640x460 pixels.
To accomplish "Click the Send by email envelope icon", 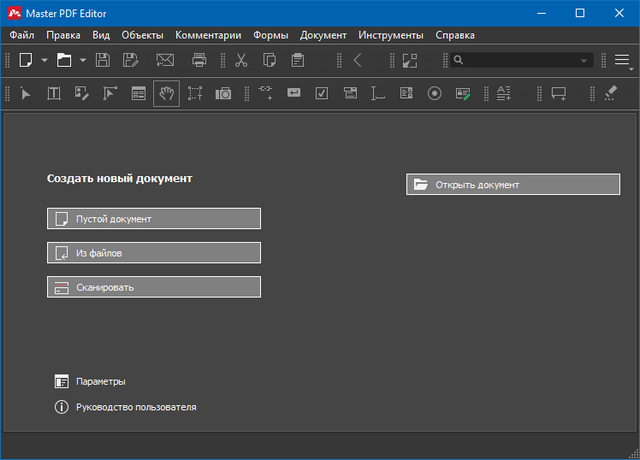I will 165,60.
